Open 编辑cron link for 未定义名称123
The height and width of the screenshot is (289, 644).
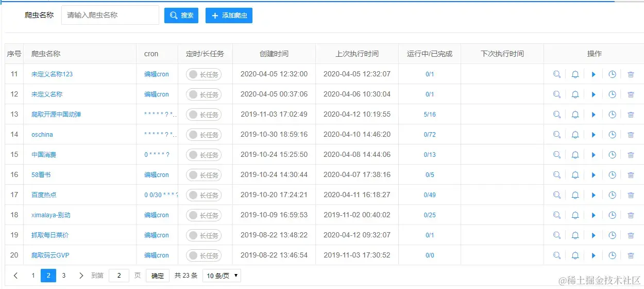pyautogui.click(x=157, y=74)
